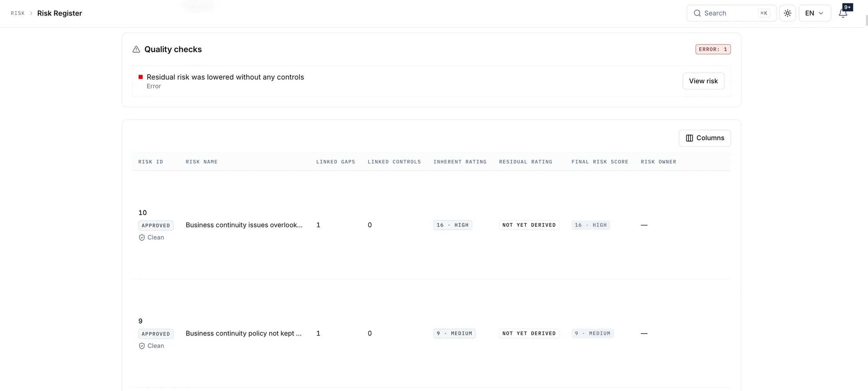Click the Linked Controls column header

[x=394, y=162]
